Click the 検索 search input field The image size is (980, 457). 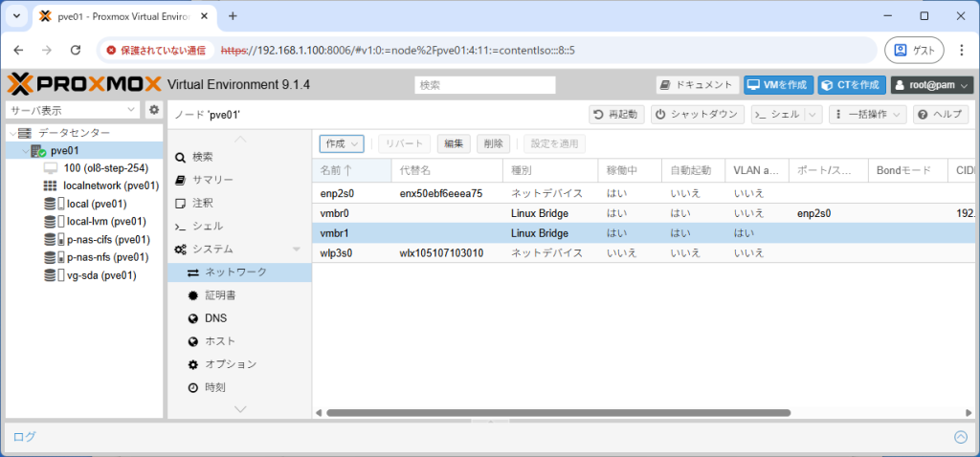485,85
